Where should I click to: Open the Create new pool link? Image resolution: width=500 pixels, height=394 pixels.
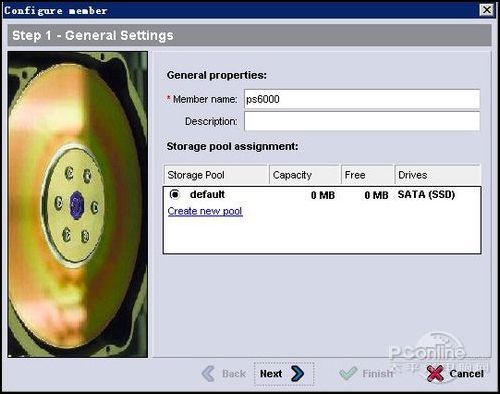point(205,211)
